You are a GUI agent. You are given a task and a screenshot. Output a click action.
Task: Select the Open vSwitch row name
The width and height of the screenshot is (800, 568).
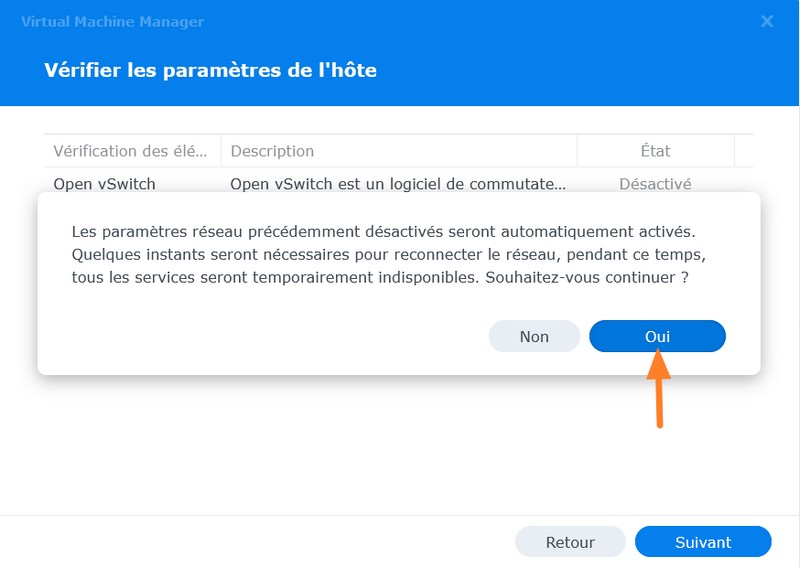104,184
